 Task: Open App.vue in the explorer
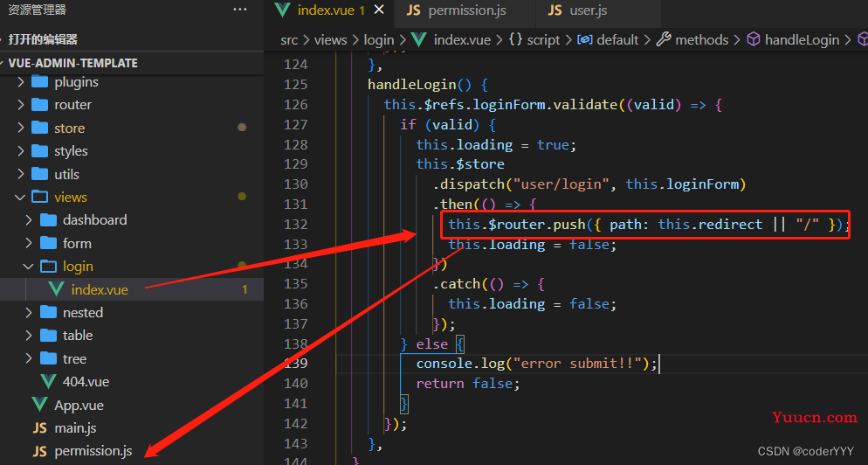pos(79,406)
